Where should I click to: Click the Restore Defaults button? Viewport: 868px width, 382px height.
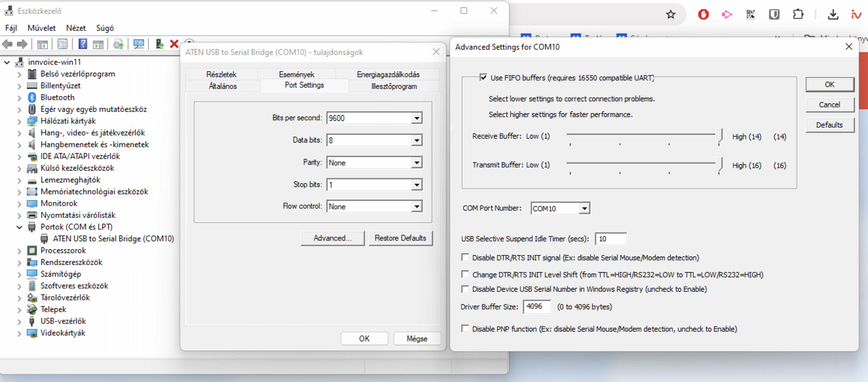point(400,238)
